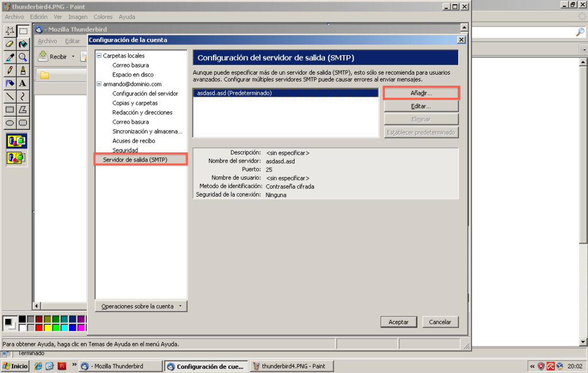This screenshot has width=588, height=373.
Task: Choose the Pencil tool
Action: (10, 70)
